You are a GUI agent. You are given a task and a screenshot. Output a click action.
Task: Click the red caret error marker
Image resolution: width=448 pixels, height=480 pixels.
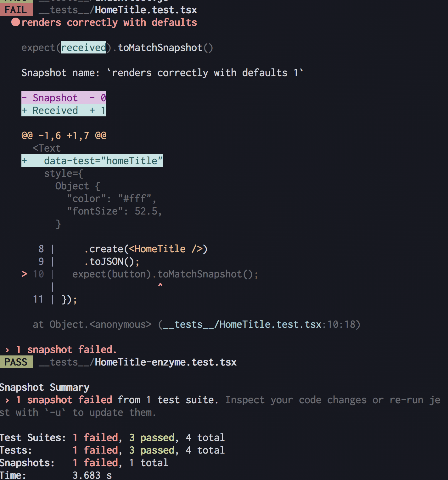[x=160, y=285]
